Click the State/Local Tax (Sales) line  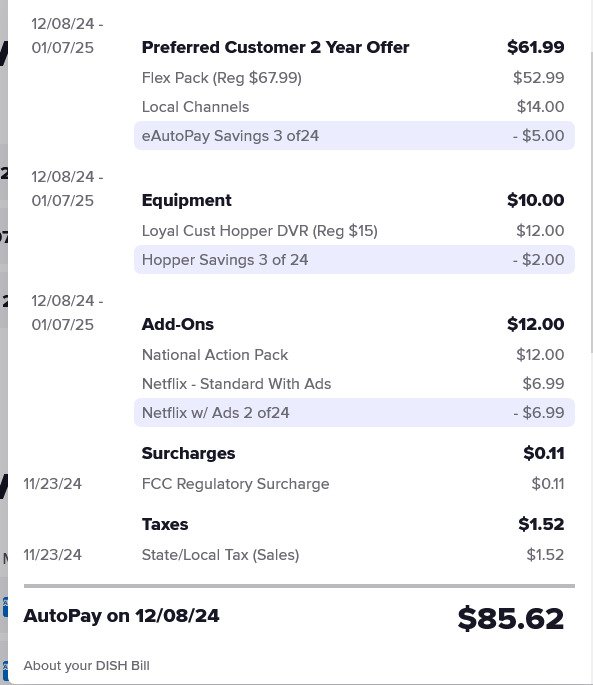tap(220, 555)
